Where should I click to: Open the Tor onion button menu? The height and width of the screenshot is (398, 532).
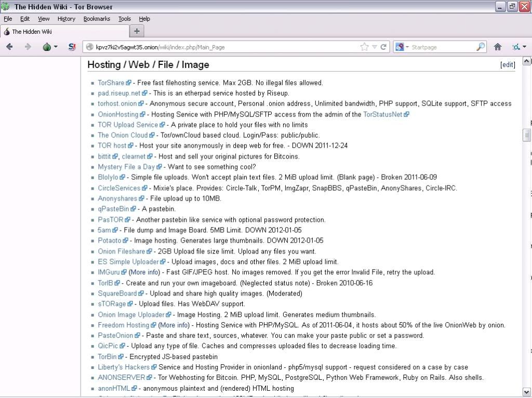click(47, 47)
